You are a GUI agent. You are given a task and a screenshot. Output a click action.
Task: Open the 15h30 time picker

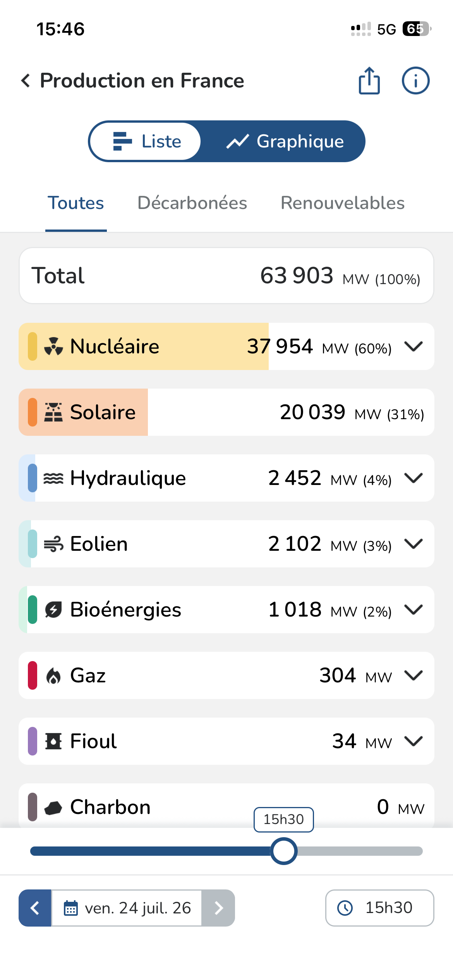coord(379,908)
